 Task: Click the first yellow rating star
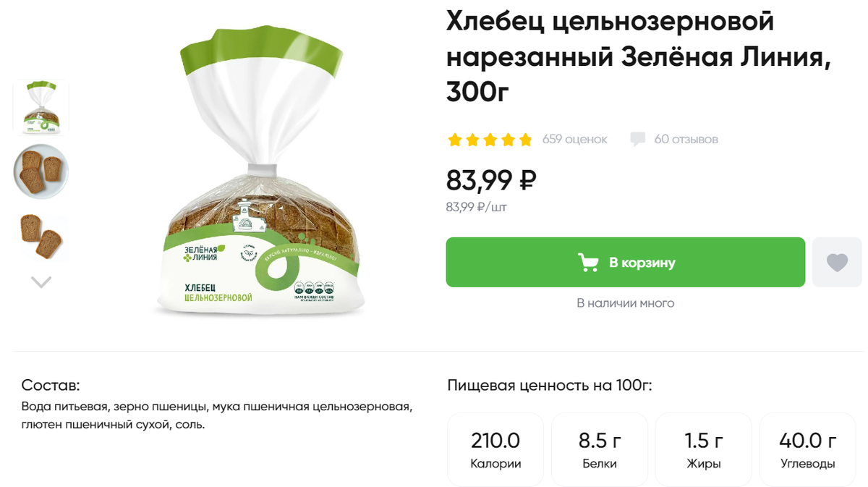[455, 140]
